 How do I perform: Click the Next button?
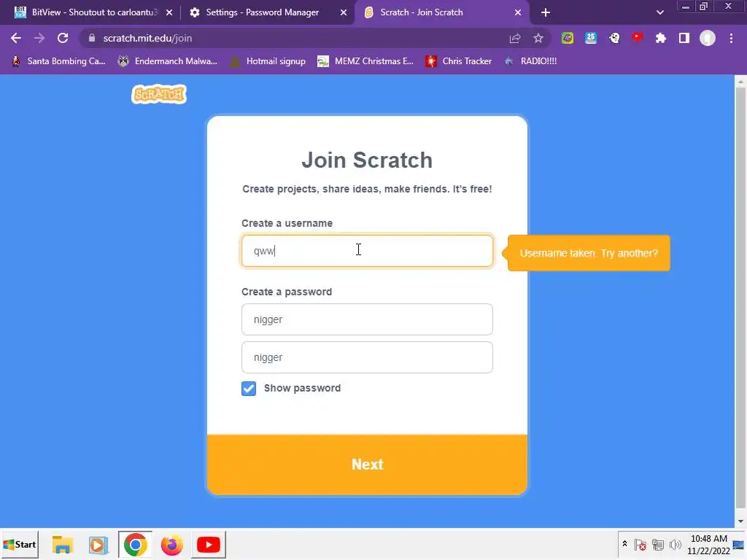367,464
